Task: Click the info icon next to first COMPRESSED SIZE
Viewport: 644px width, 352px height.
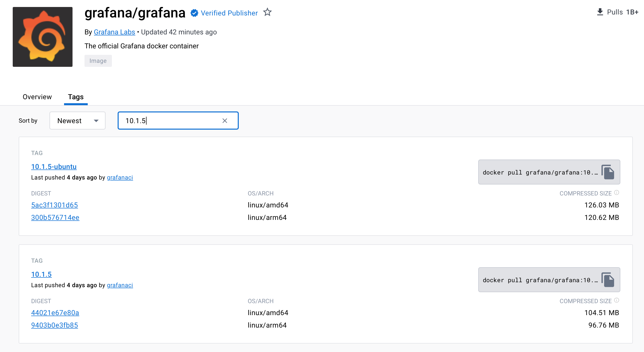Action: tap(617, 192)
